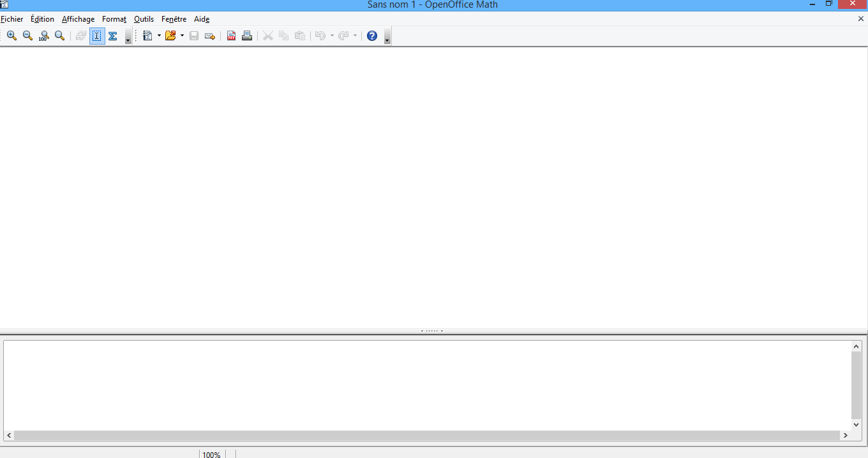
Task: Open the Affichage menu
Action: [x=78, y=19]
